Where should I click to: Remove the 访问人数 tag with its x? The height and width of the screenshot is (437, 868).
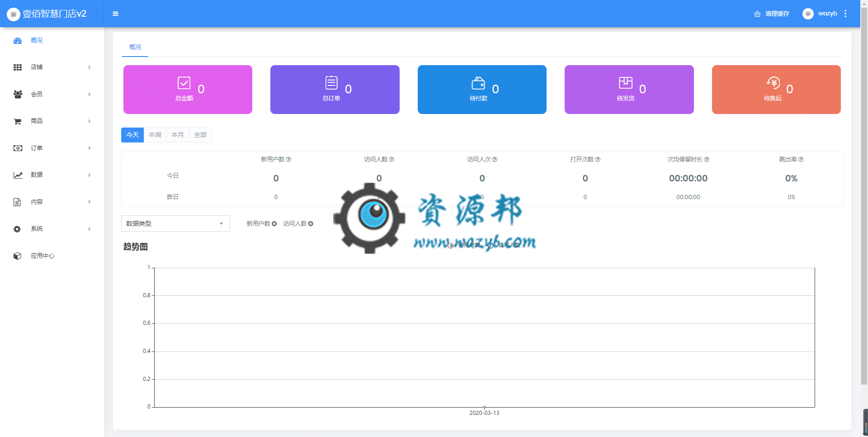[x=311, y=224]
